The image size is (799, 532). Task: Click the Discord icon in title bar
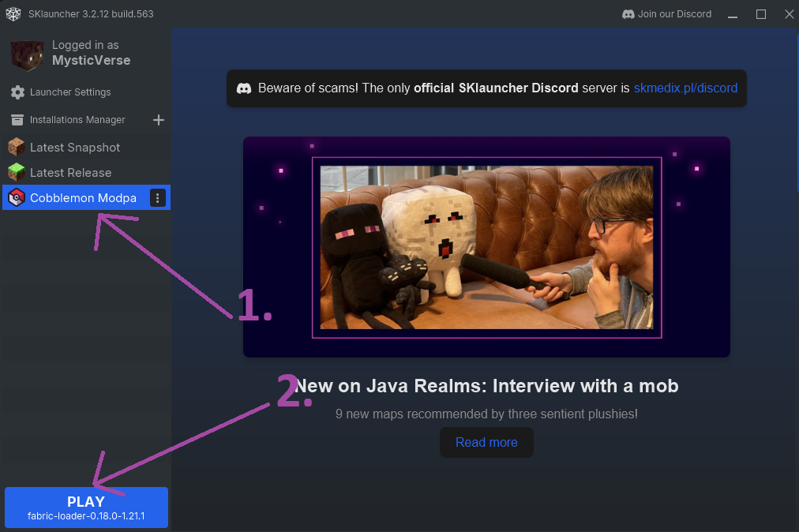coord(628,14)
